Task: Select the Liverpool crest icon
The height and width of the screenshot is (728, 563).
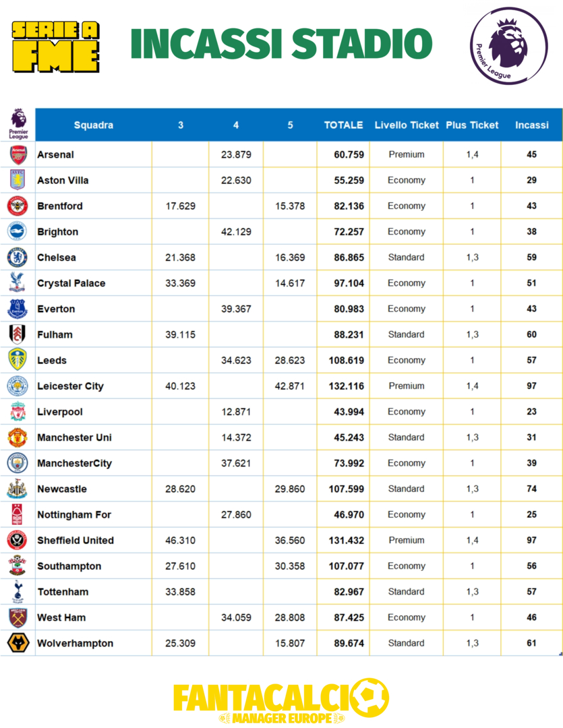Action: (18, 412)
